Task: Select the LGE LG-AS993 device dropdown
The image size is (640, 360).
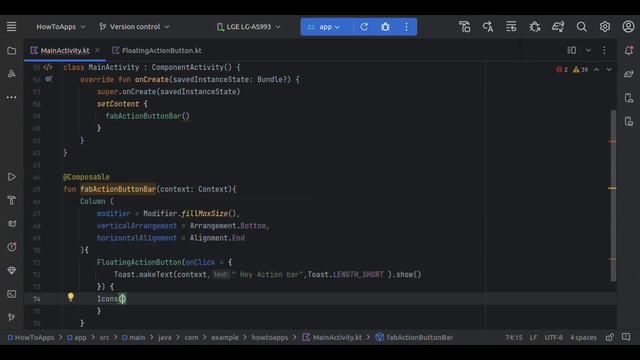Action: click(249, 27)
